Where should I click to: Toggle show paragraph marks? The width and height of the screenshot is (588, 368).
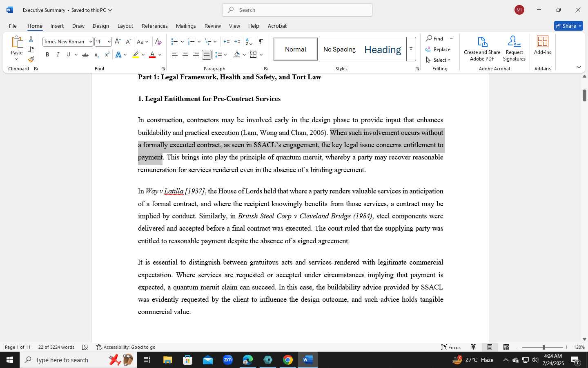point(261,42)
